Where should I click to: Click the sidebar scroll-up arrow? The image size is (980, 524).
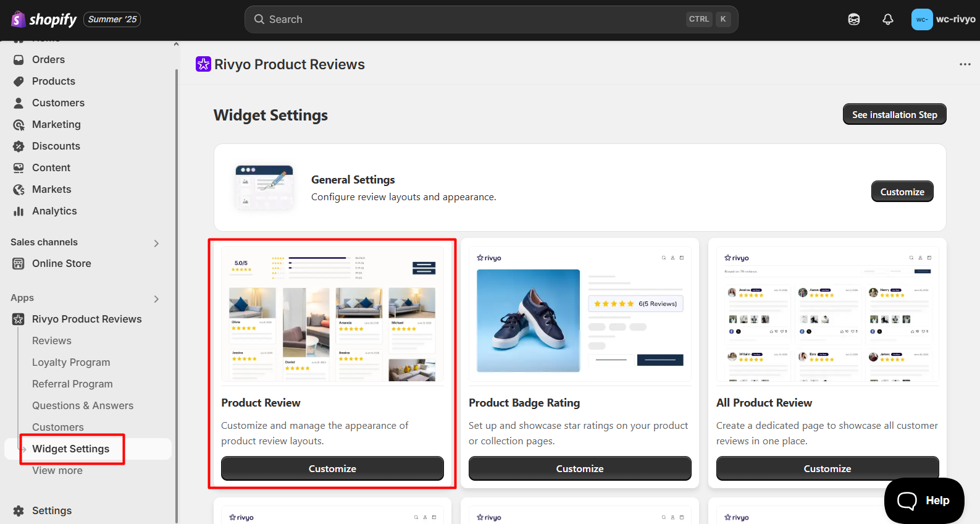tap(176, 44)
